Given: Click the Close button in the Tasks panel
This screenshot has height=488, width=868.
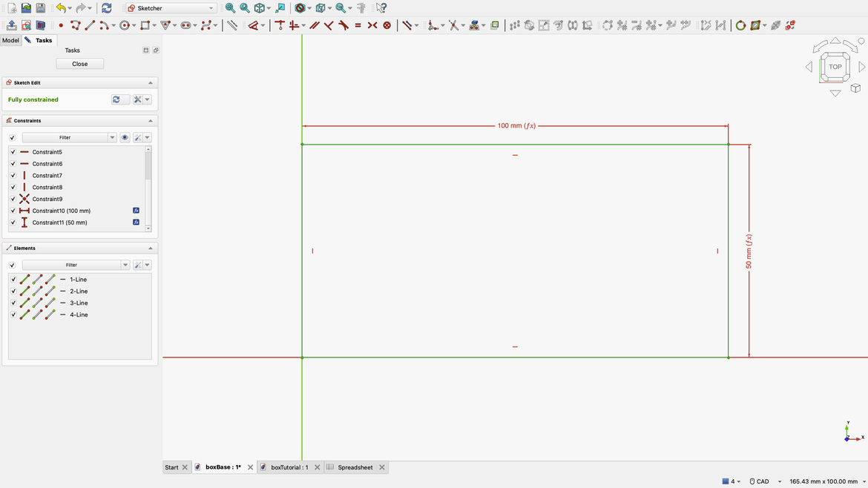Looking at the screenshot, I should pos(79,64).
